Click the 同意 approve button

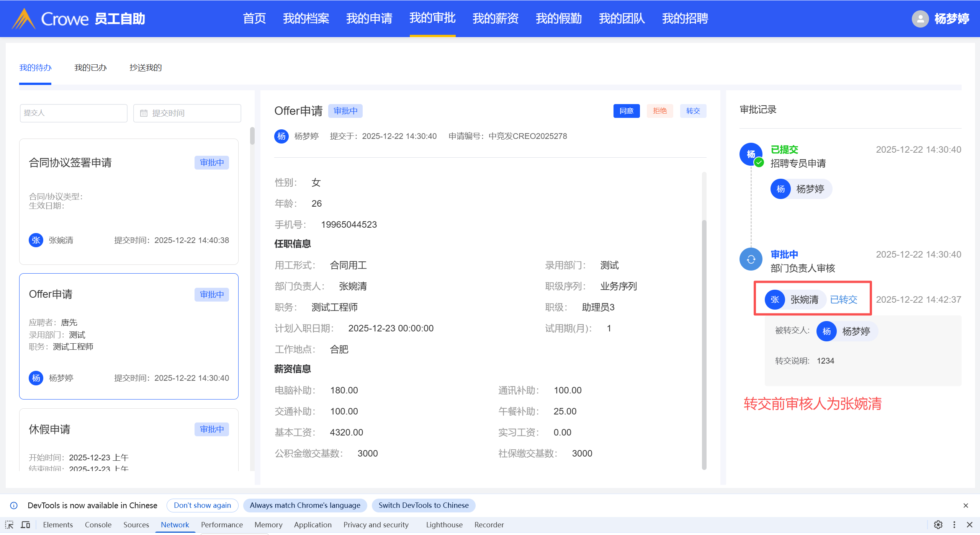coord(626,111)
